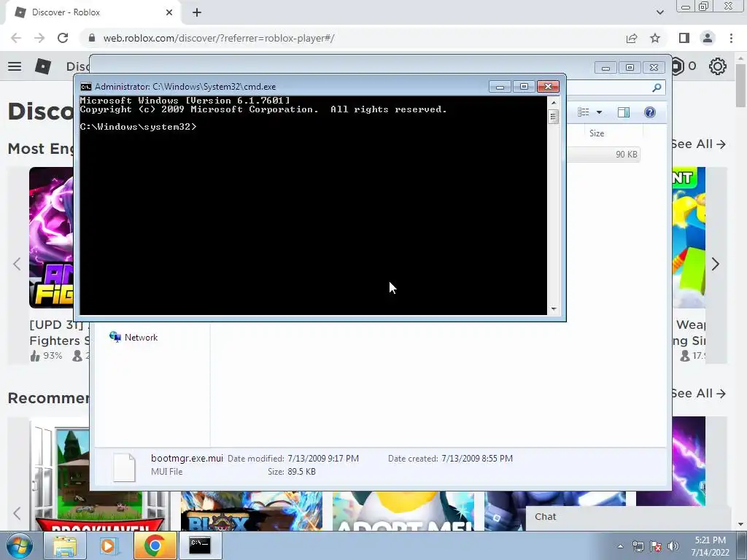
Task: Change Explorer view icon
Action: pyautogui.click(x=584, y=112)
